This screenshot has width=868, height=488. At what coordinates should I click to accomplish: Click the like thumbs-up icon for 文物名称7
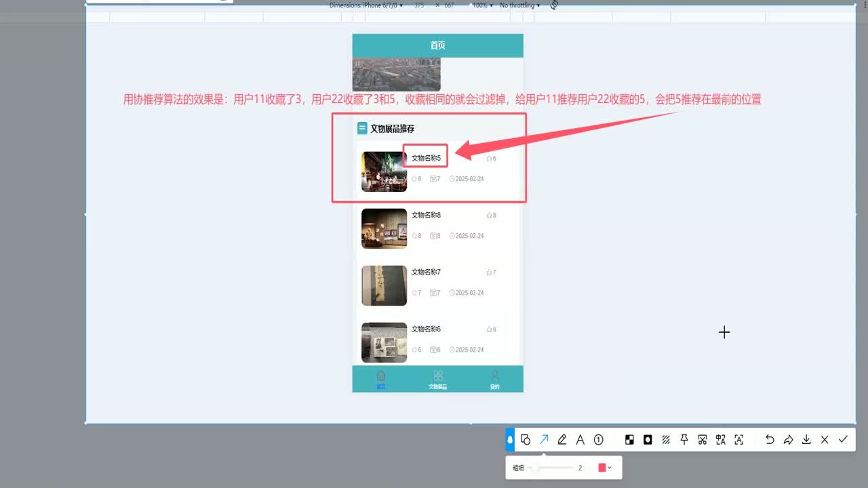489,272
